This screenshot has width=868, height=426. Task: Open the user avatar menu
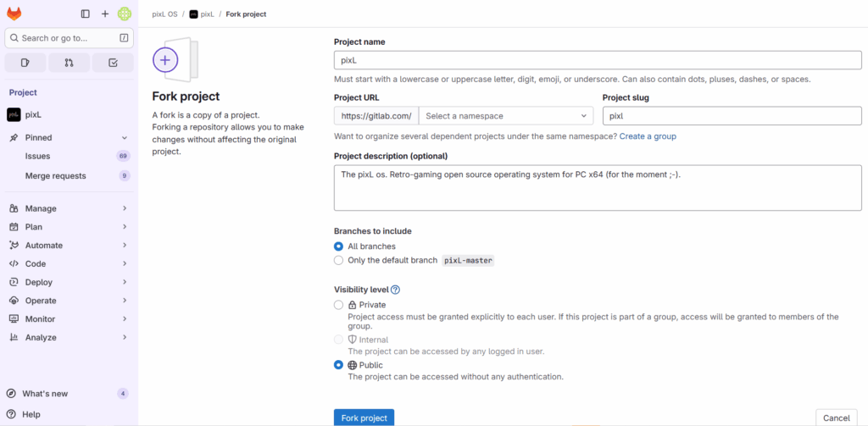coord(125,14)
